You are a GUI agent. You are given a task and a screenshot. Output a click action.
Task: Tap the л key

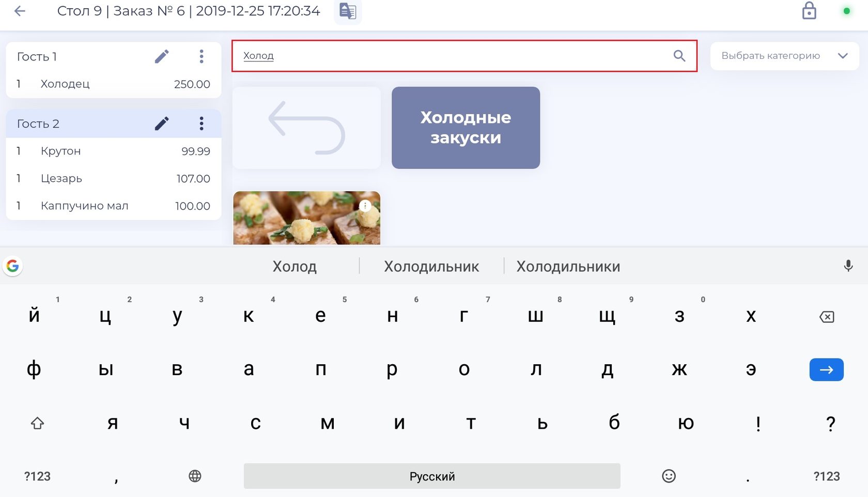coord(536,369)
